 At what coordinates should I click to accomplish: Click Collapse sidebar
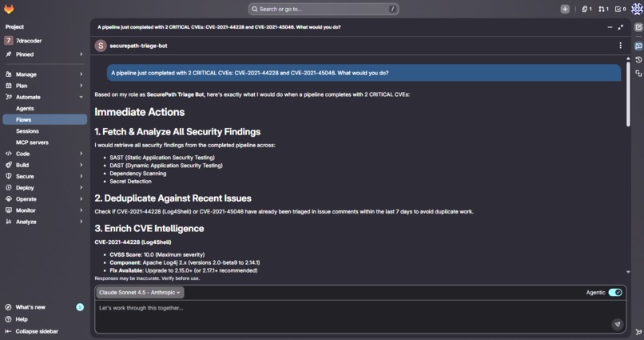(37, 331)
